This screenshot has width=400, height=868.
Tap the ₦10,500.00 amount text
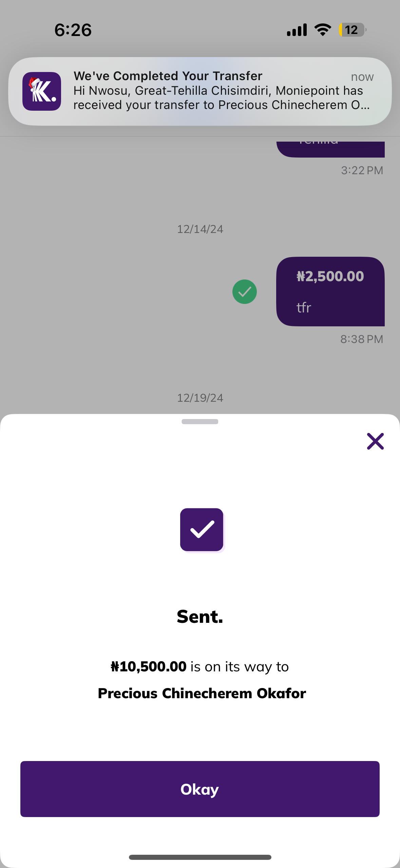coord(149,667)
